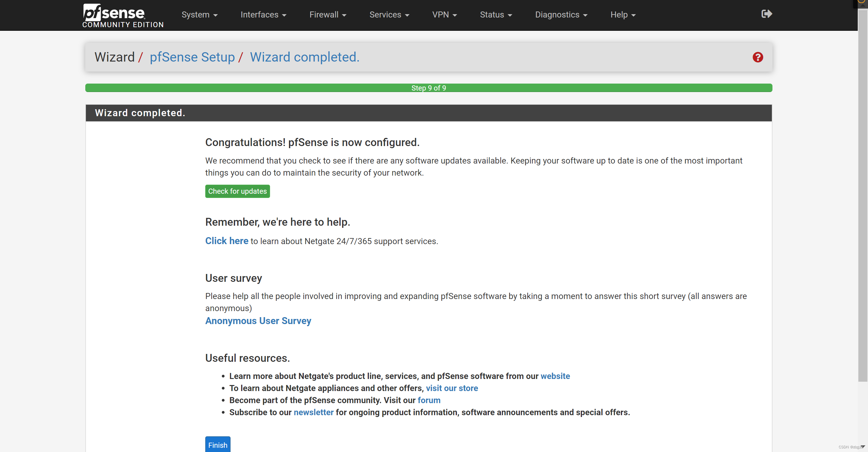Visit the Netgate website link

coord(555,376)
